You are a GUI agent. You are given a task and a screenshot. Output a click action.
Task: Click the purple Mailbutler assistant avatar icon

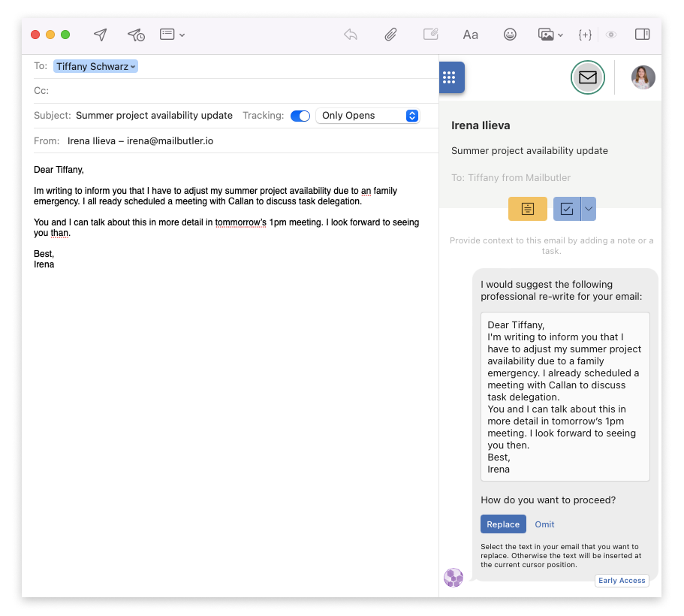[453, 578]
